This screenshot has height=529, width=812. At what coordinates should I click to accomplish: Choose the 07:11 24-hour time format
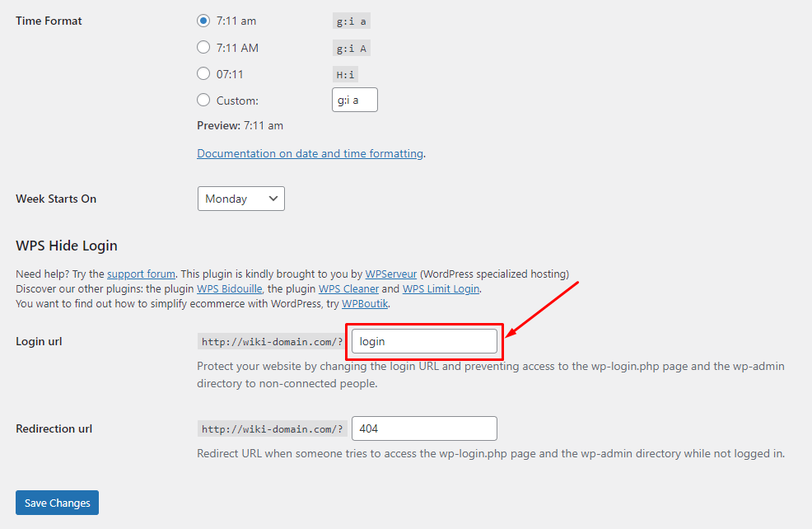[203, 73]
